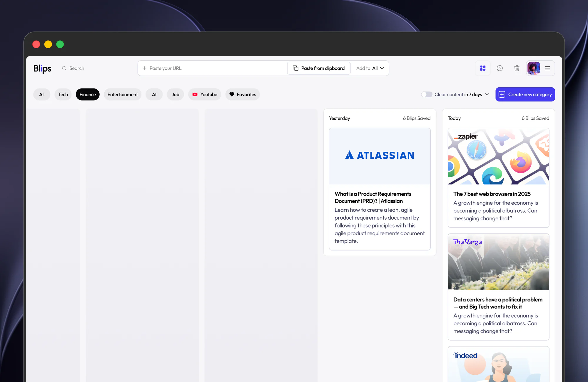Open the hamburger menu icon

(x=547, y=68)
